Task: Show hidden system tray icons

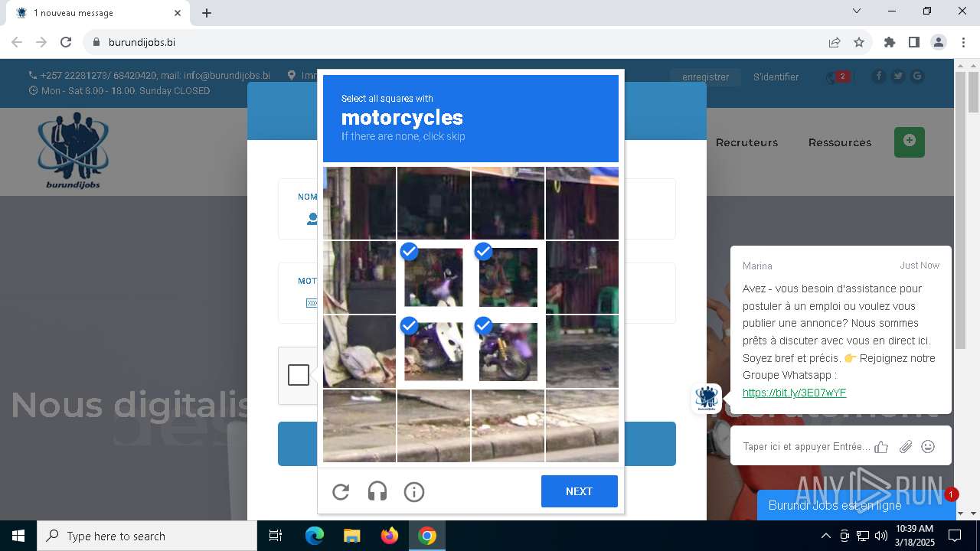Action: coord(825,536)
